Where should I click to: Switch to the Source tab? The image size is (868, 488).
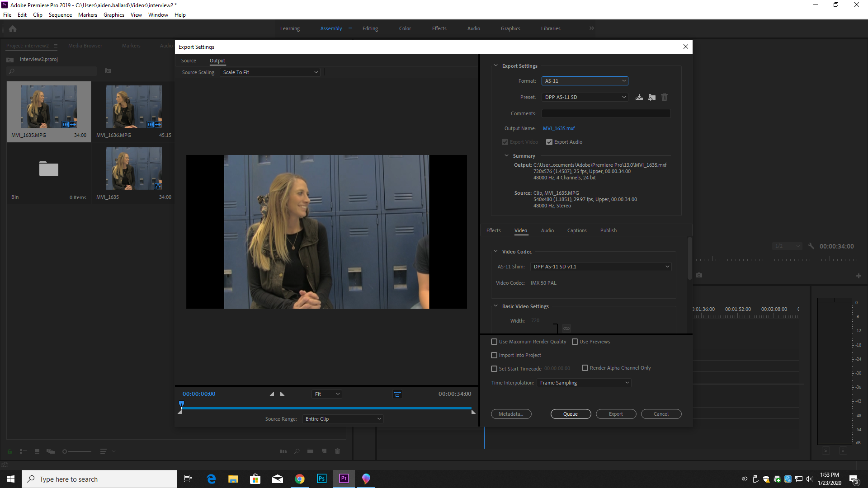pos(189,61)
